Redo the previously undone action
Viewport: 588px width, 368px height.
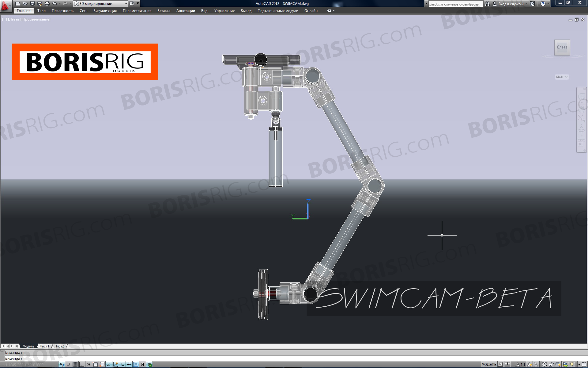point(65,4)
